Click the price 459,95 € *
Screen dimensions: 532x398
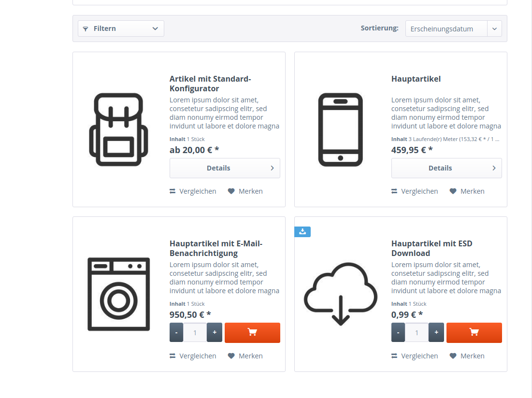[412, 150]
